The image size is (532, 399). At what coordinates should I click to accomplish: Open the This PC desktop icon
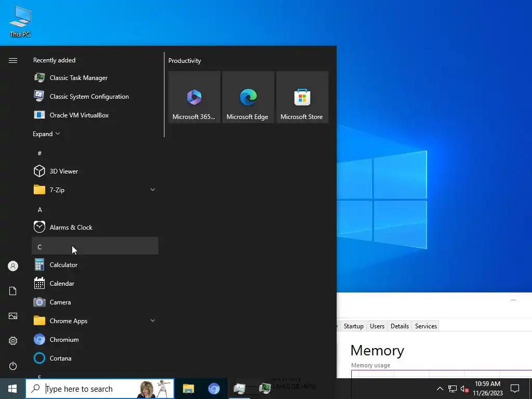point(20,22)
